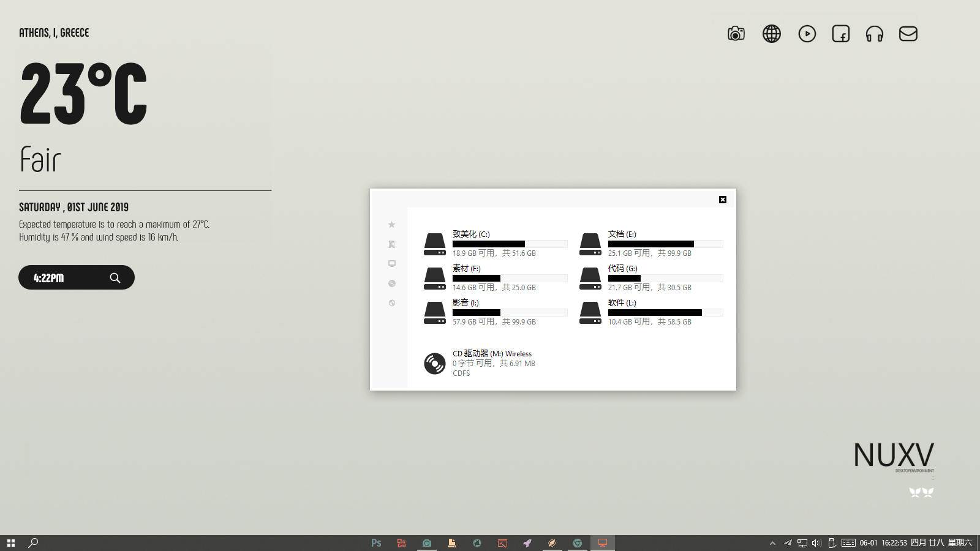
Task: Click the L: drive usage bar
Action: tap(665, 312)
